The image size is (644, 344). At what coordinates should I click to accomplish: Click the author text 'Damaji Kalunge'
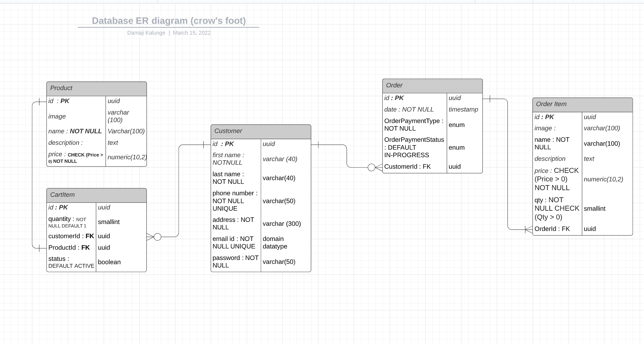146,33
